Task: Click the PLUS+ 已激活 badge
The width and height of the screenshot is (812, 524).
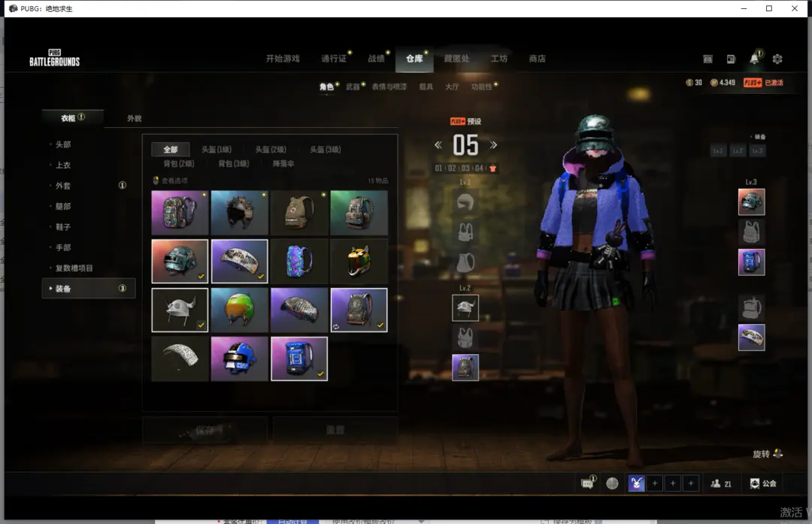Action: [x=763, y=83]
